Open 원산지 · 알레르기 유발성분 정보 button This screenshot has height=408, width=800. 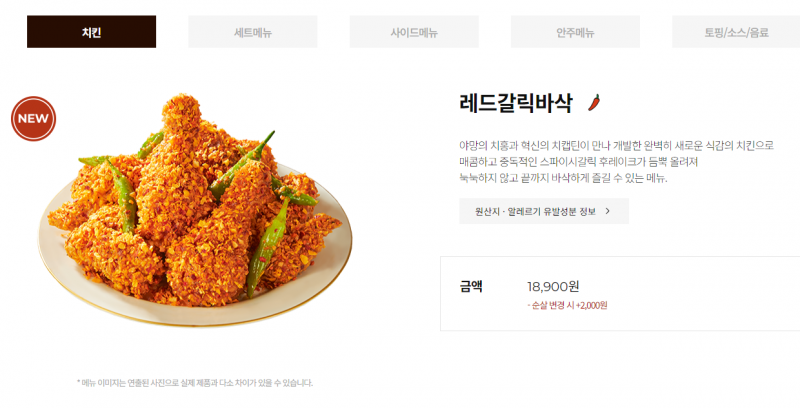(544, 211)
